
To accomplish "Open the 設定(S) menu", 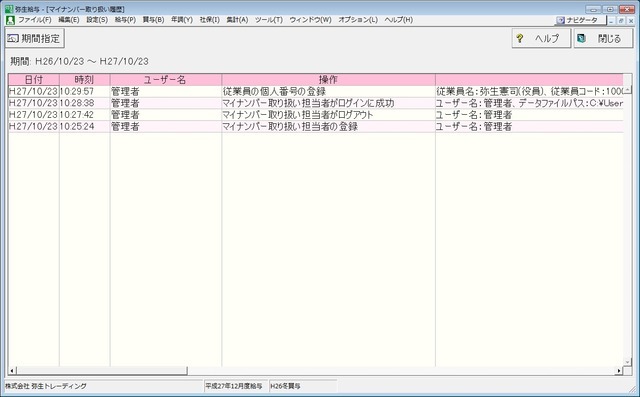I will (x=97, y=20).
